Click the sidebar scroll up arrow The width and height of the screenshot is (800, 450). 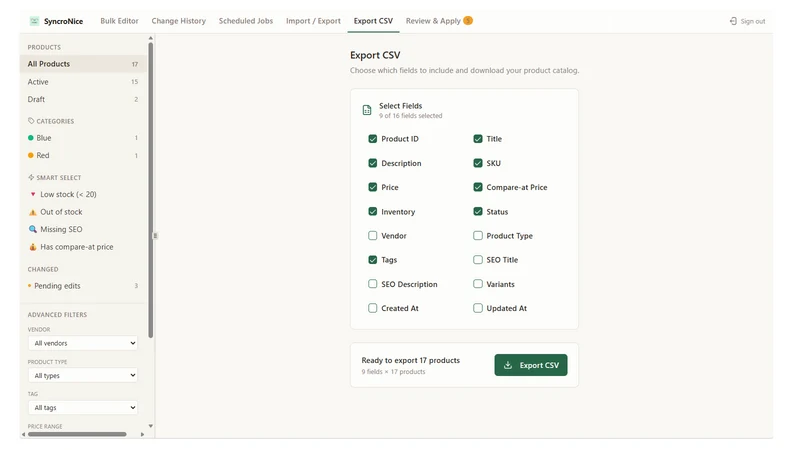151,38
